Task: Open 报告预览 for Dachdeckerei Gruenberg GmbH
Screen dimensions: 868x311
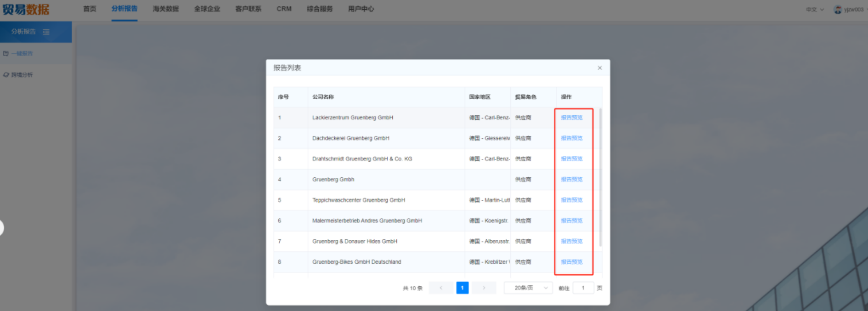Action: tap(572, 138)
